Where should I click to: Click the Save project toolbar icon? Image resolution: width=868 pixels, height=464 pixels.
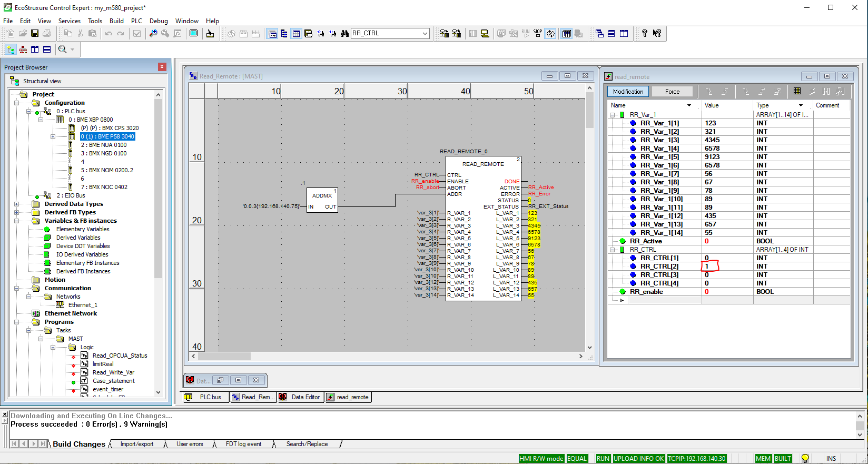click(x=35, y=33)
